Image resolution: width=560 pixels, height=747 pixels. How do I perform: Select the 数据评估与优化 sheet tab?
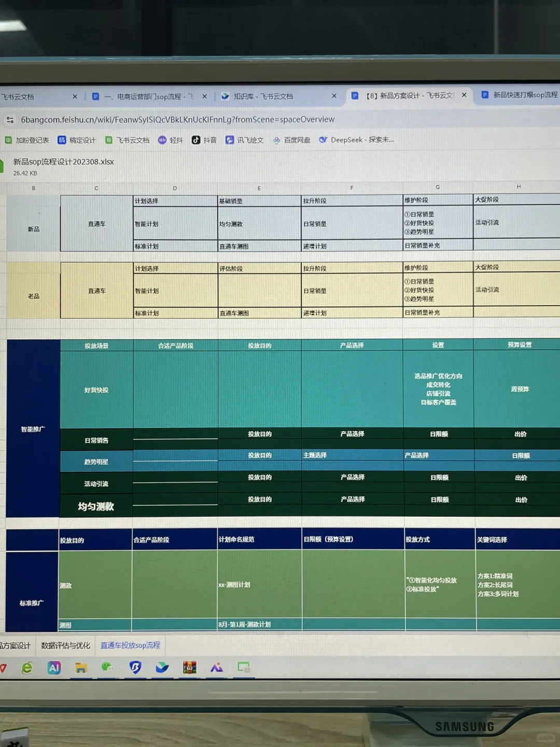pos(66,646)
